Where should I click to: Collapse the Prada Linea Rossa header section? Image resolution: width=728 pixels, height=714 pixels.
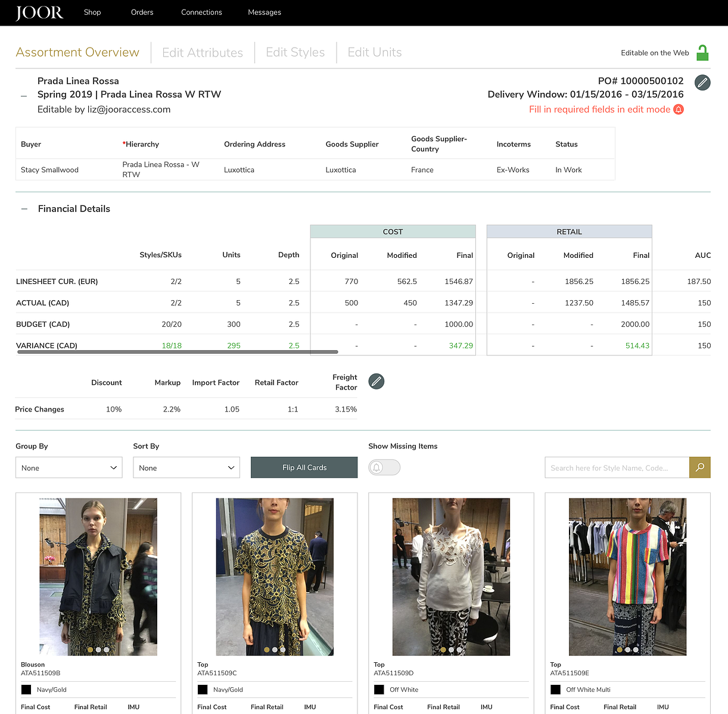pos(24,95)
